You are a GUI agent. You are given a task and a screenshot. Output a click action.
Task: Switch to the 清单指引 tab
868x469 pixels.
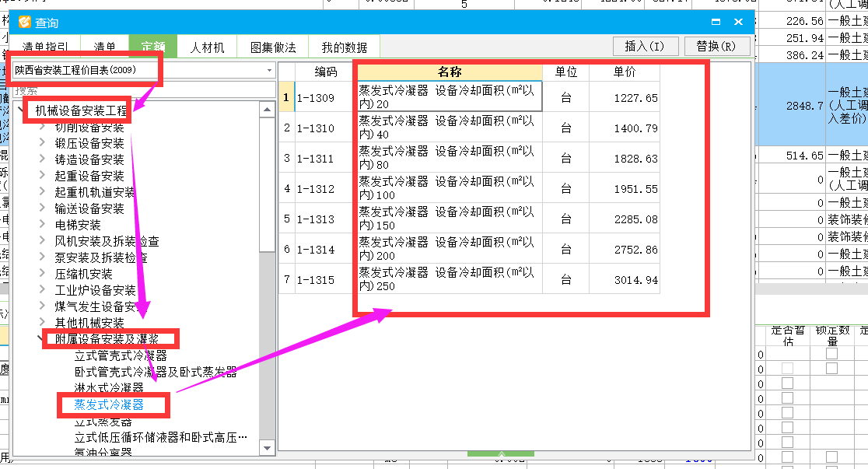45,47
